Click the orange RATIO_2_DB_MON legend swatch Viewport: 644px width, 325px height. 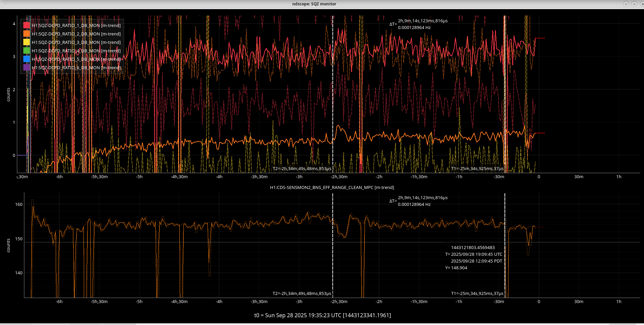pyautogui.click(x=26, y=34)
